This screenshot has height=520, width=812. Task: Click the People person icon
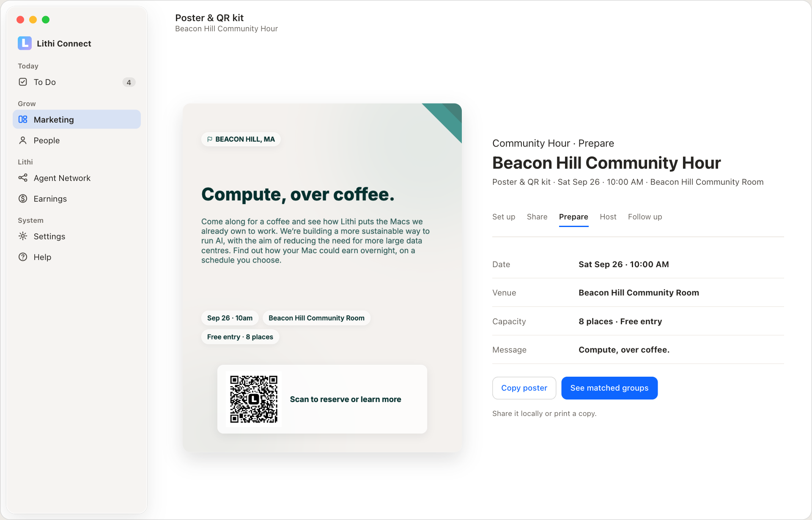23,140
